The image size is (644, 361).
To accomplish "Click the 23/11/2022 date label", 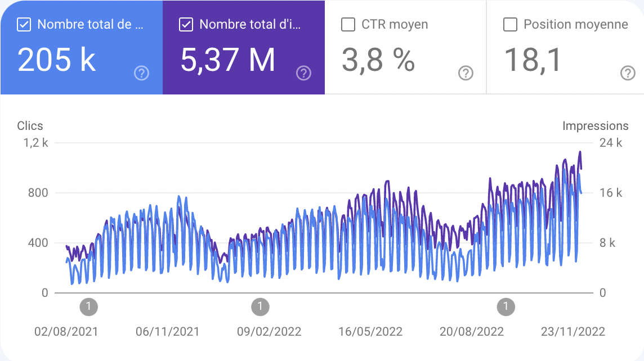I will tap(573, 332).
